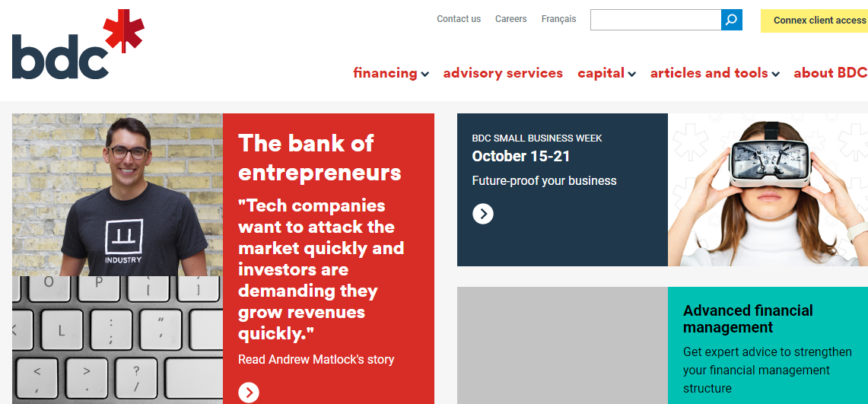868x404 pixels.
Task: Click the Contact us link
Action: (459, 19)
